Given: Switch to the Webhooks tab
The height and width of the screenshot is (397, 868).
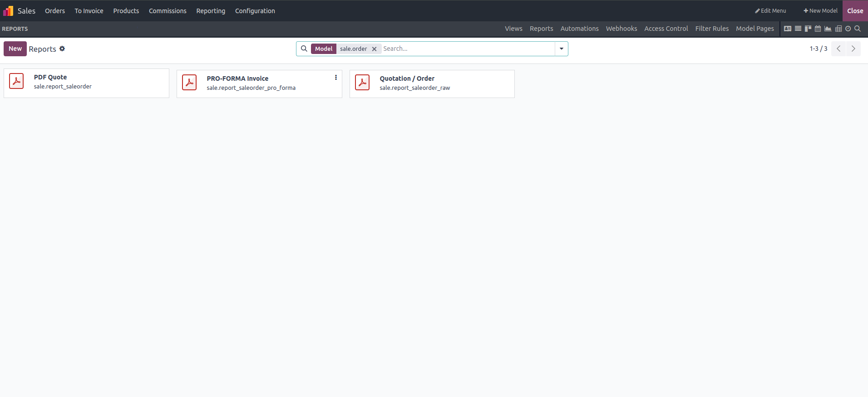Looking at the screenshot, I should click(621, 29).
